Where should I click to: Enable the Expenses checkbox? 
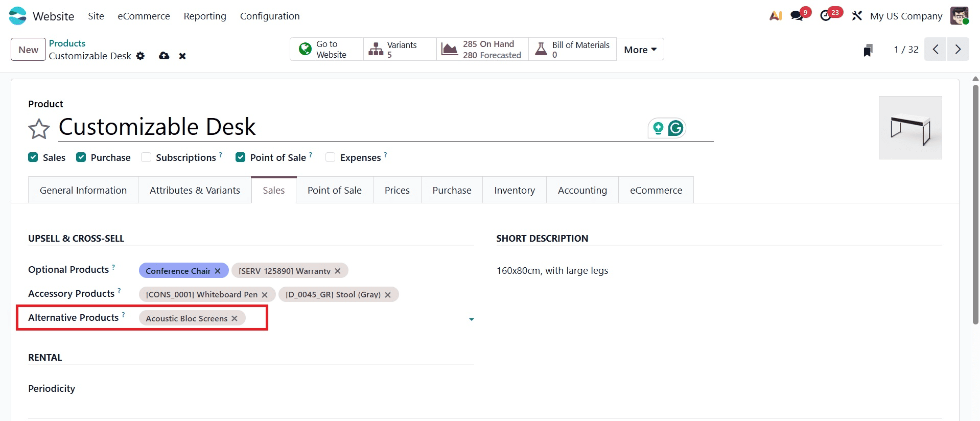[x=331, y=157]
